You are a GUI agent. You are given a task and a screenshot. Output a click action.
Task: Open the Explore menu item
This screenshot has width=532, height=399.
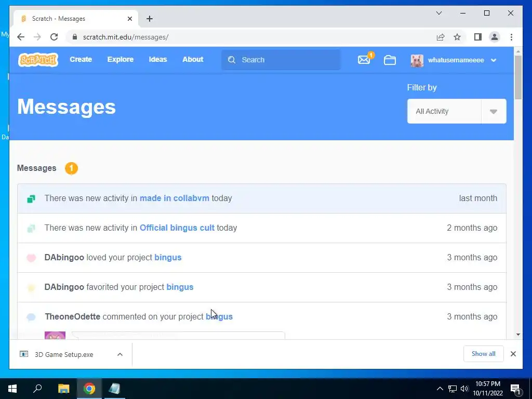[x=121, y=59]
